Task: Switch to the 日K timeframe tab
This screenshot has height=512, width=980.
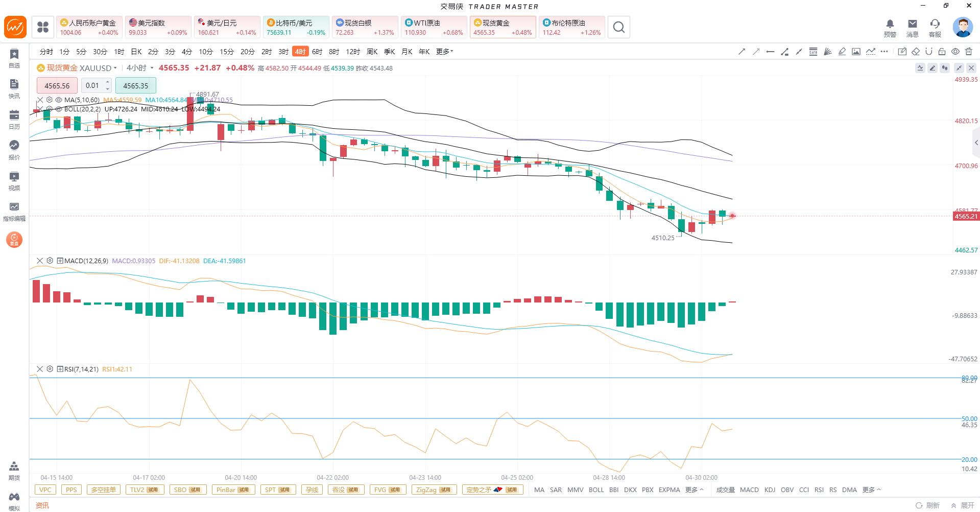Action: pos(136,52)
